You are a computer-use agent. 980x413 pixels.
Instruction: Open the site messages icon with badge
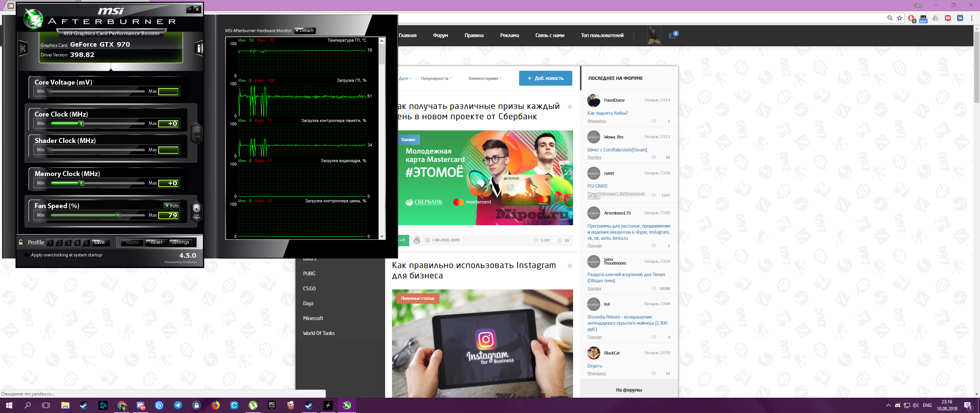(673, 35)
